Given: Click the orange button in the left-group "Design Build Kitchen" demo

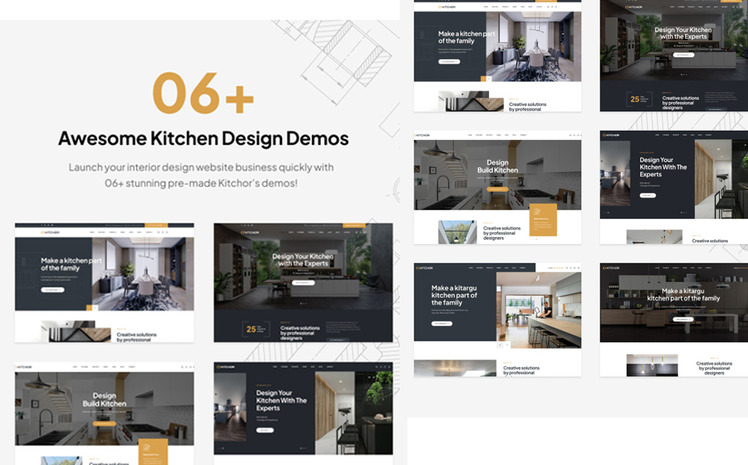Looking at the screenshot, I should 104,424.
